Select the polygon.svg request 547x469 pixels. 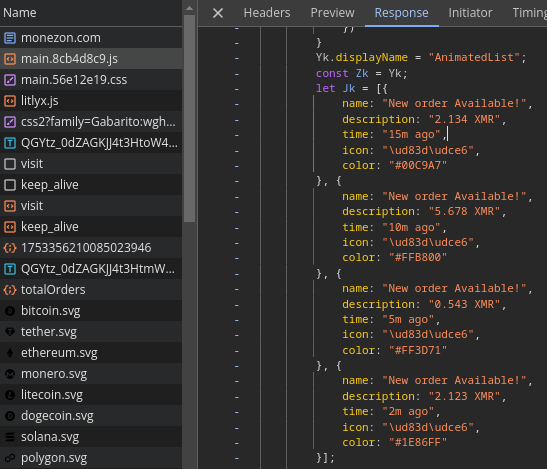(x=91, y=457)
